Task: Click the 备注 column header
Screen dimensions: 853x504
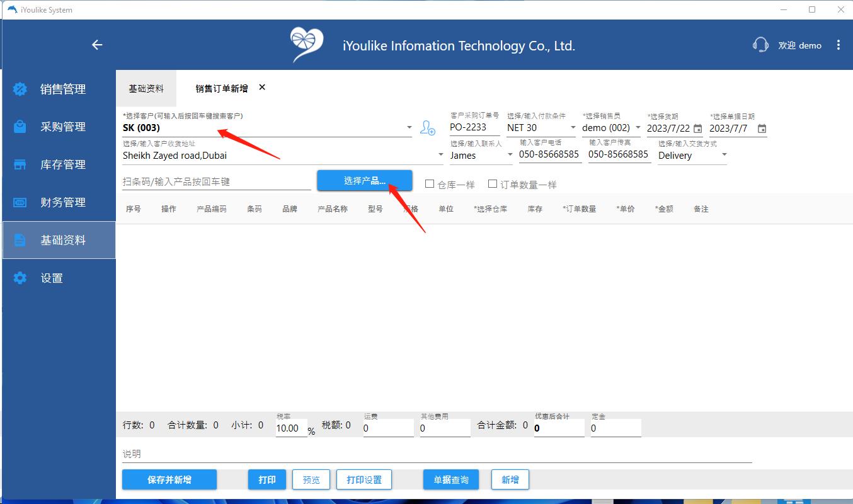Action: pyautogui.click(x=701, y=209)
